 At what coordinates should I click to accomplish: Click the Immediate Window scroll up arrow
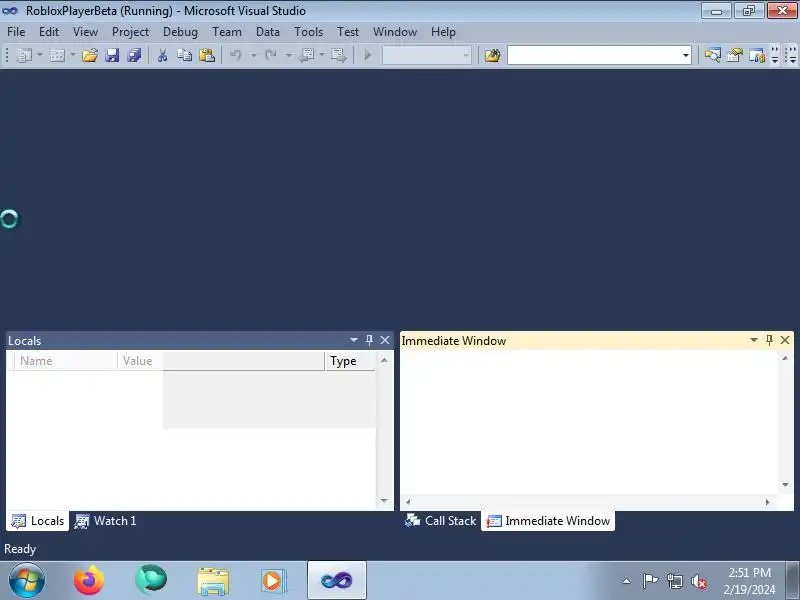[x=785, y=358]
